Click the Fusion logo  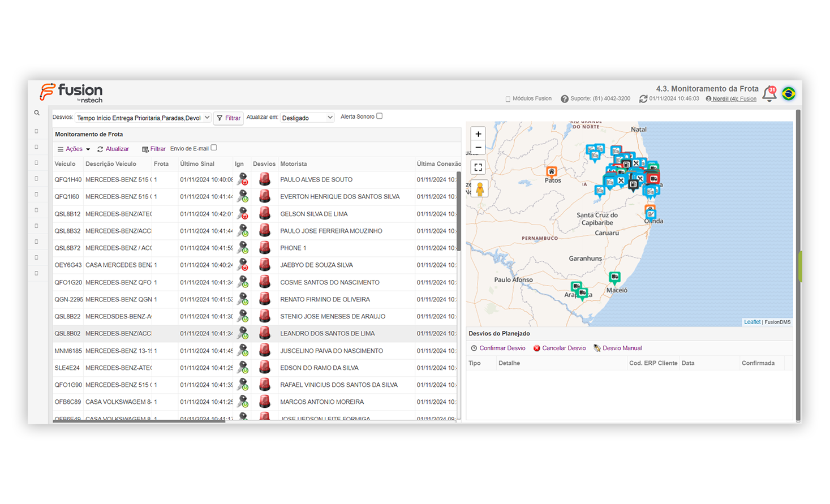[x=71, y=93]
